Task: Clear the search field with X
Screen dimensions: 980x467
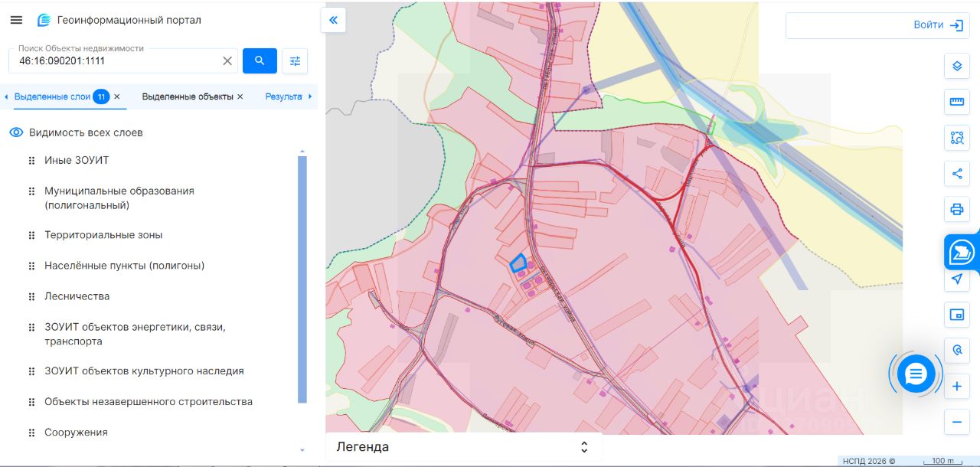Action: coord(227,60)
